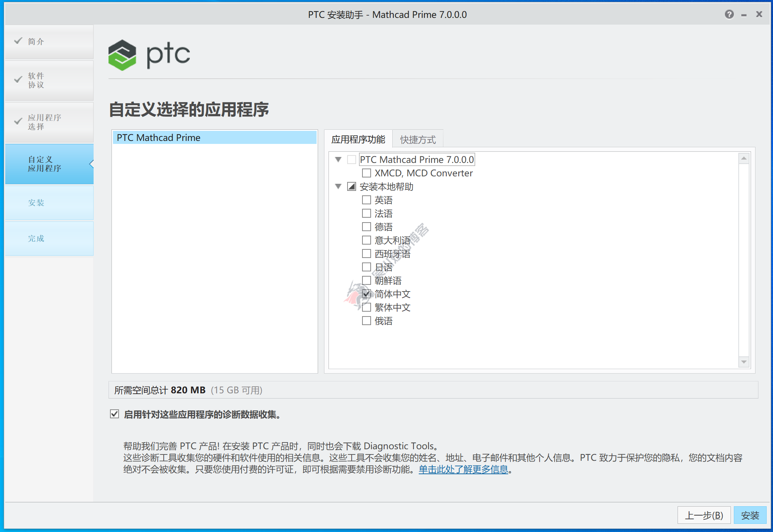Click the 820 MB required space value
This screenshot has width=773, height=532.
pos(188,390)
